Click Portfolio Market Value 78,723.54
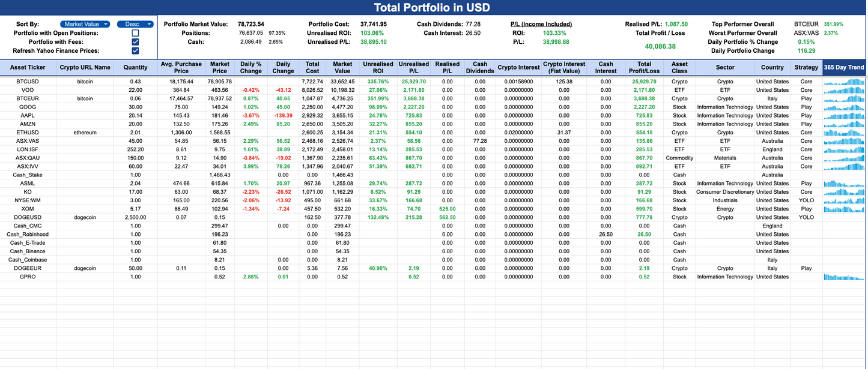The width and height of the screenshot is (868, 369). [x=251, y=24]
